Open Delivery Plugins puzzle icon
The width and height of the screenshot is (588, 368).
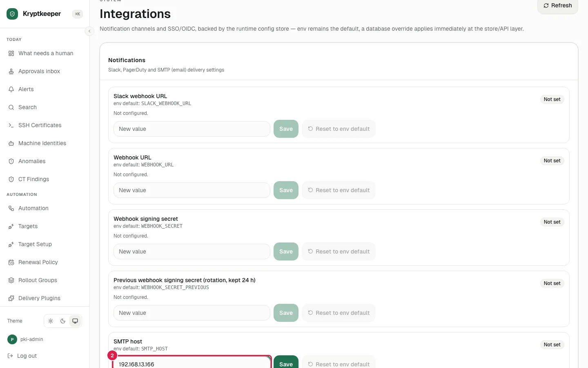(11, 298)
